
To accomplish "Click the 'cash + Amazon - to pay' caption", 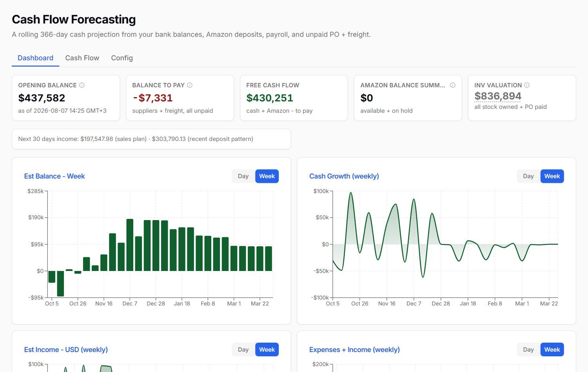I will click(279, 111).
